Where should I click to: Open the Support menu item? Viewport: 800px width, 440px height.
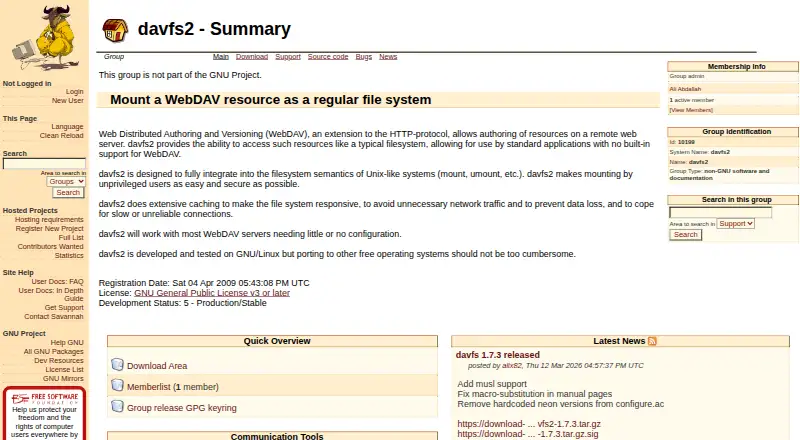[x=288, y=57]
